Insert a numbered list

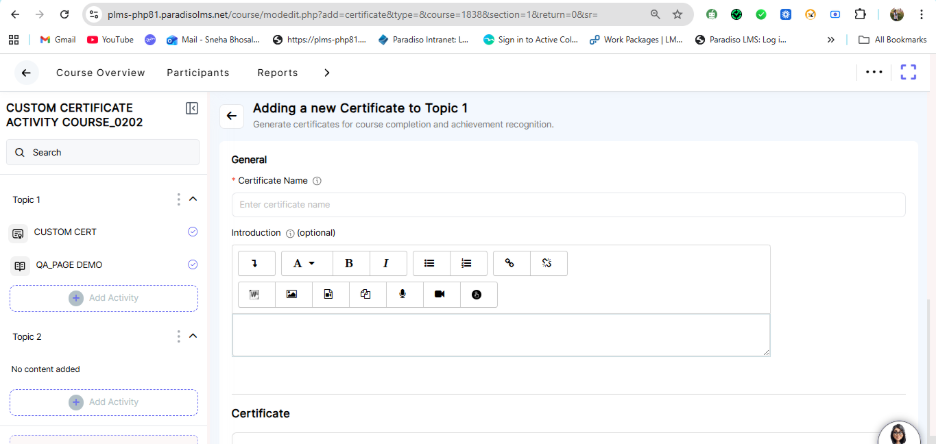(466, 263)
